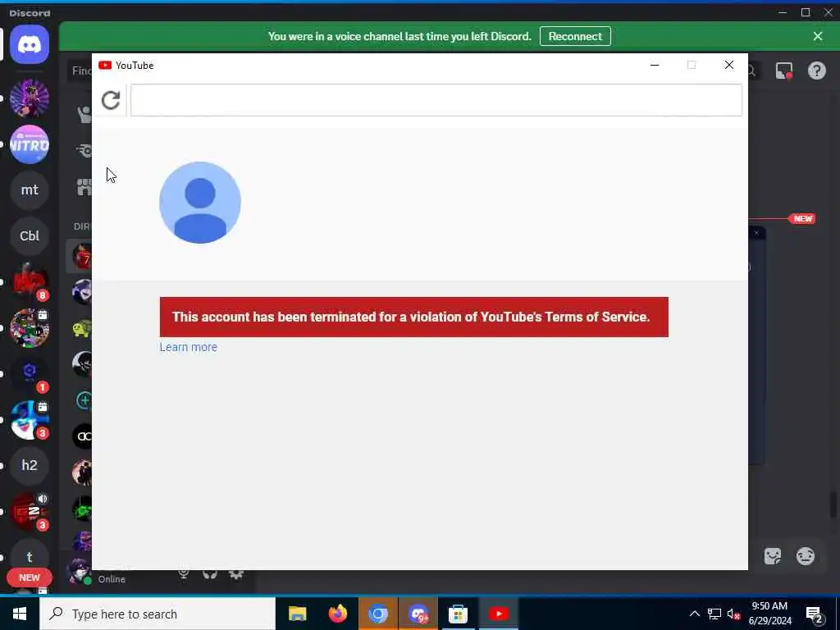Show hidden system tray icons
Screen dimensions: 840x630
pos(694,614)
